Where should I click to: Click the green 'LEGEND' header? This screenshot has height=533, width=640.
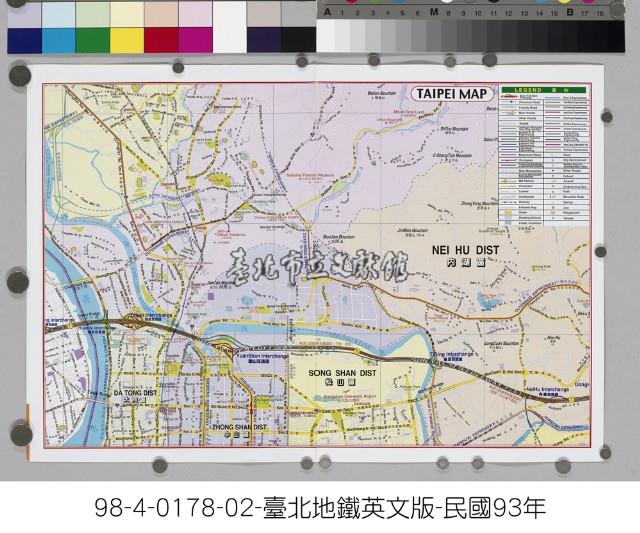pyautogui.click(x=544, y=90)
